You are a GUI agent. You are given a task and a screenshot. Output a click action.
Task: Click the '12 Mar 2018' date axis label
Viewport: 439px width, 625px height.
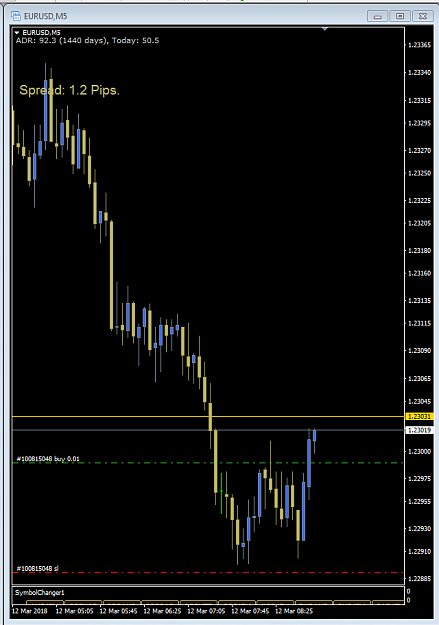coord(30,611)
